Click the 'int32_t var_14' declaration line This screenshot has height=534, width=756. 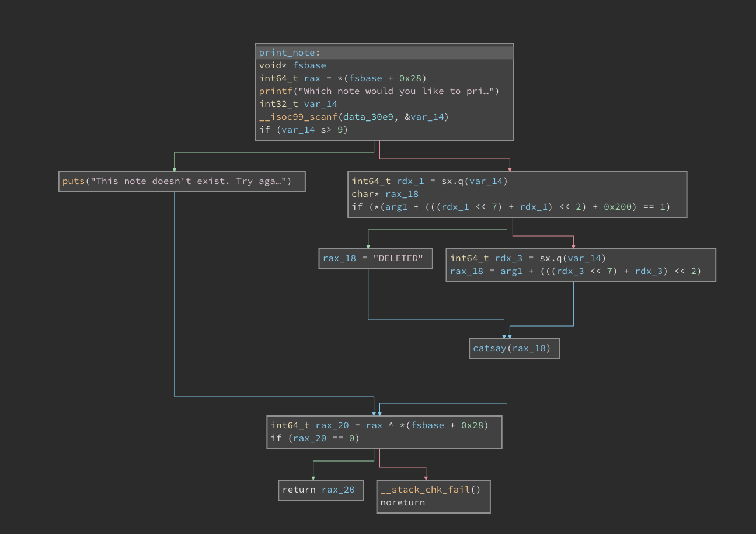(298, 104)
